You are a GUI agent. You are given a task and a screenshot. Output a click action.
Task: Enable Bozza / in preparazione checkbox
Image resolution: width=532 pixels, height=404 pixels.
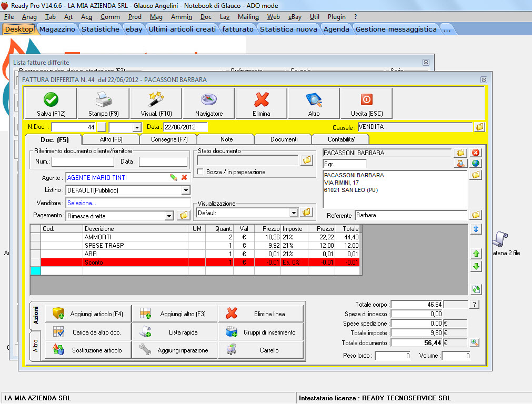click(200, 172)
